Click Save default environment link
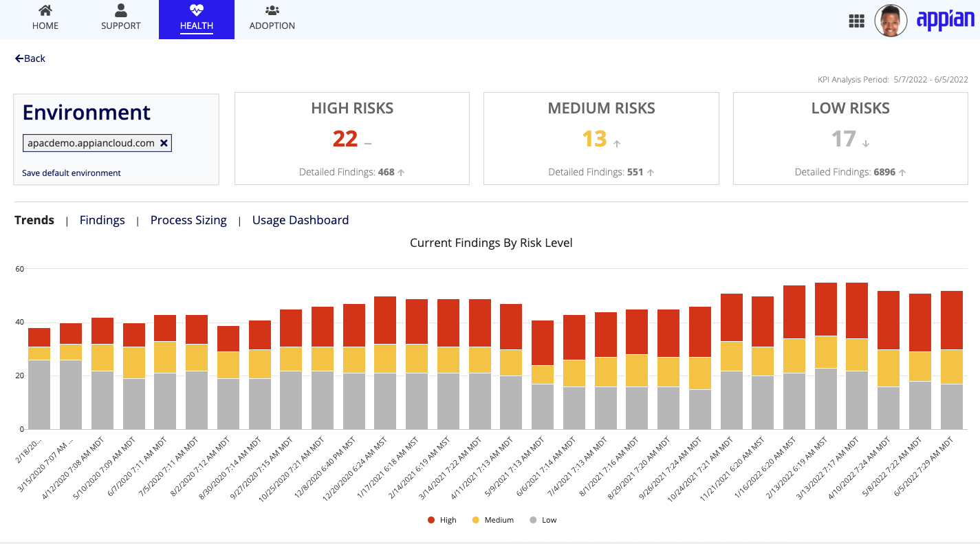The image size is (980, 544). [72, 173]
